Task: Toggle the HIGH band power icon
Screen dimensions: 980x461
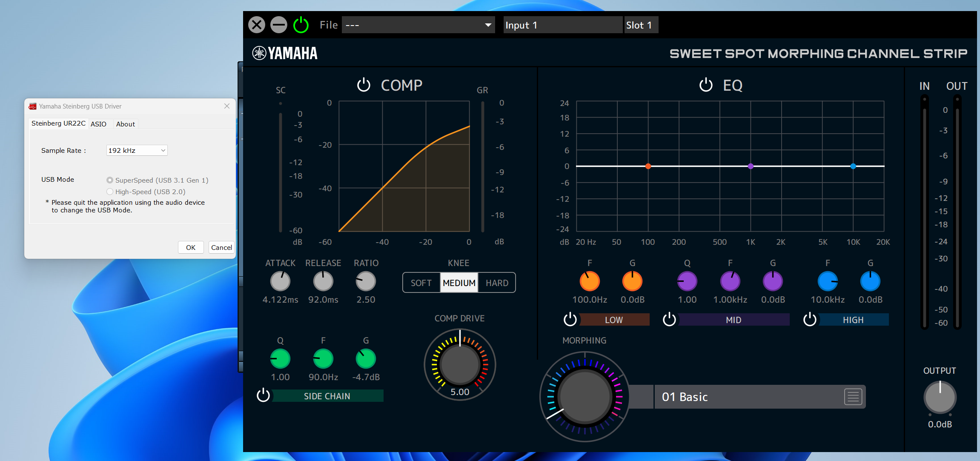Action: [810, 320]
